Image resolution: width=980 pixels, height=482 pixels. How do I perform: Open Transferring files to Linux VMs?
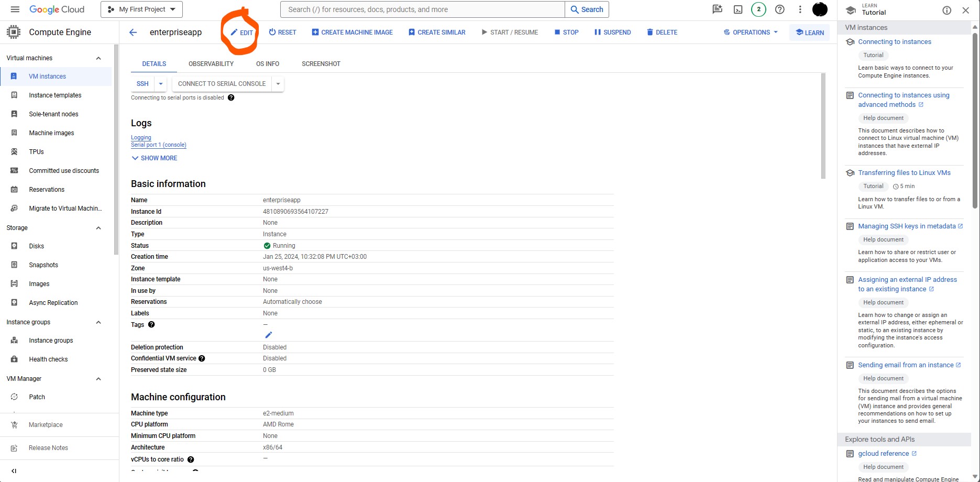(904, 173)
